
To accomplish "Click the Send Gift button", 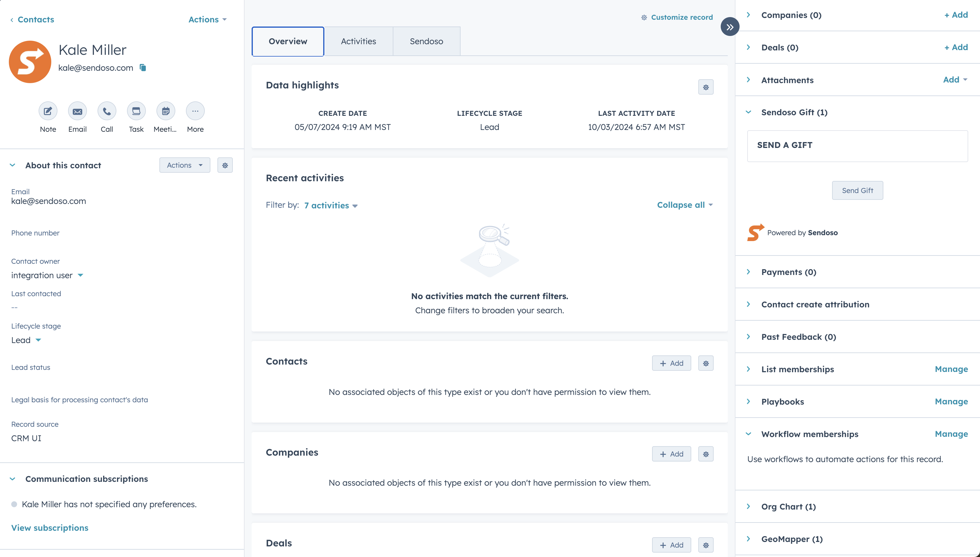I will [857, 190].
